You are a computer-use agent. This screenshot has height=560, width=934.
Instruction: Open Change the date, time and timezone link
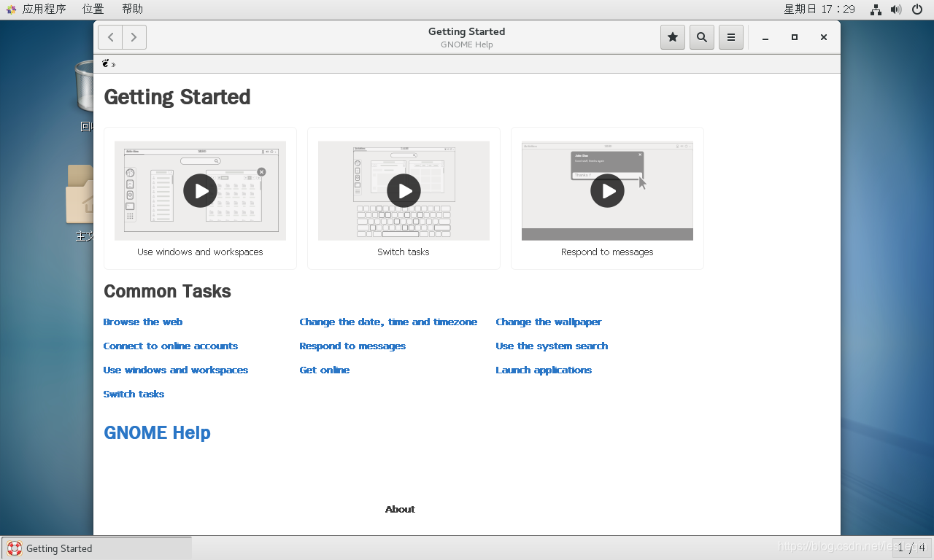pyautogui.click(x=388, y=322)
